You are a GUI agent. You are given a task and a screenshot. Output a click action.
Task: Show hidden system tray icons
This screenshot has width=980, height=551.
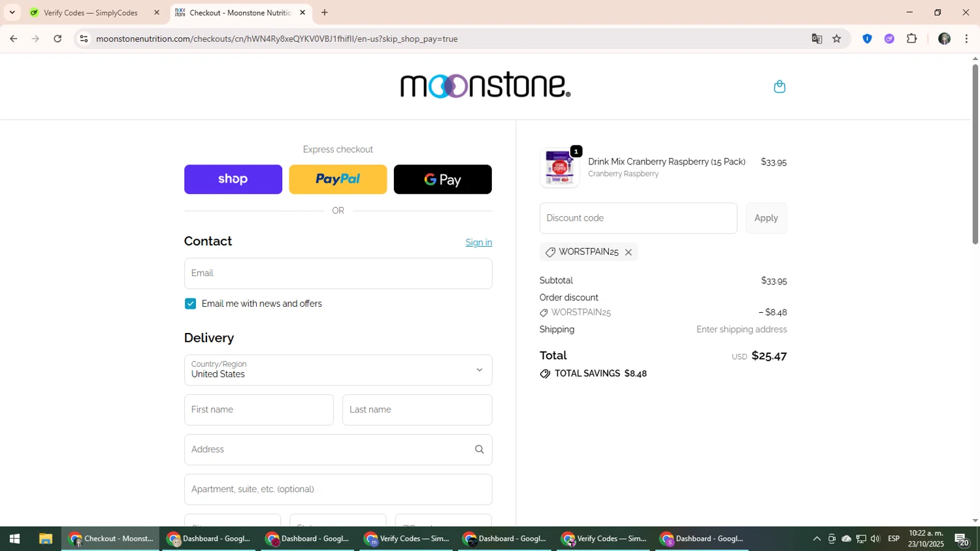(817, 539)
